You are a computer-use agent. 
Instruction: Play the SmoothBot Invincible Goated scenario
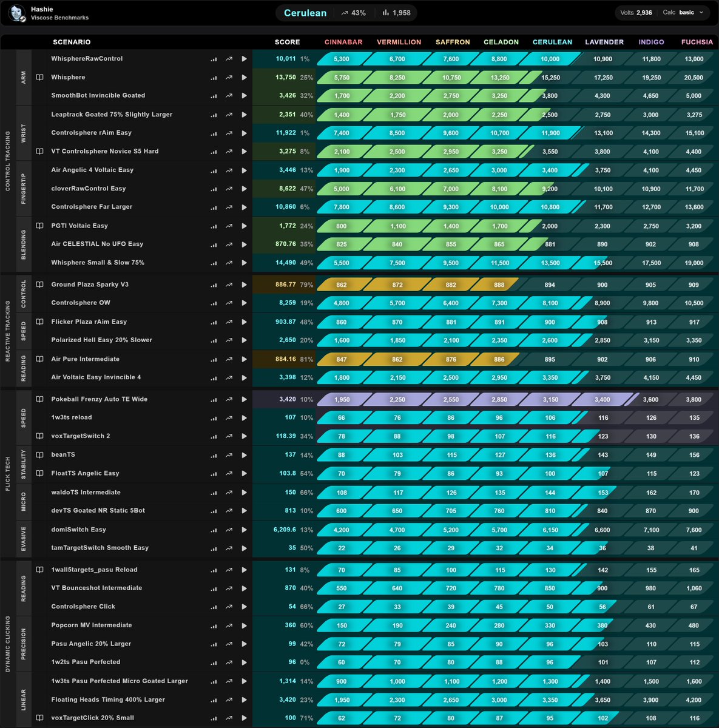tap(244, 96)
